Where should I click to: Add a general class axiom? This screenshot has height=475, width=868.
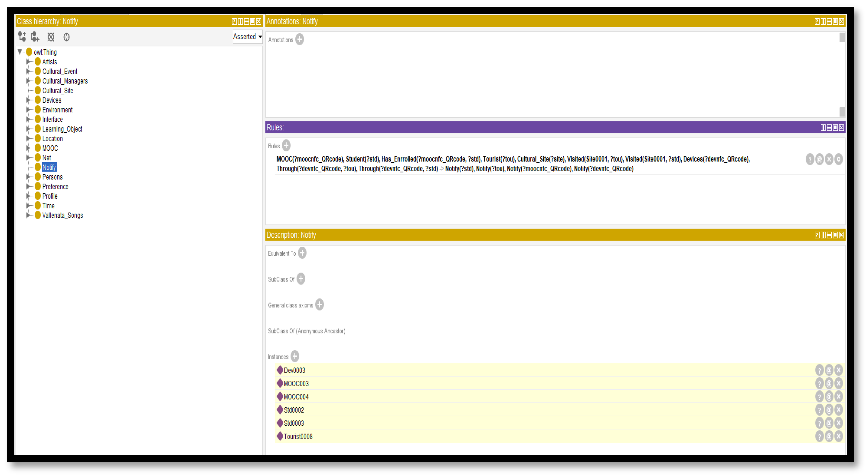point(319,305)
